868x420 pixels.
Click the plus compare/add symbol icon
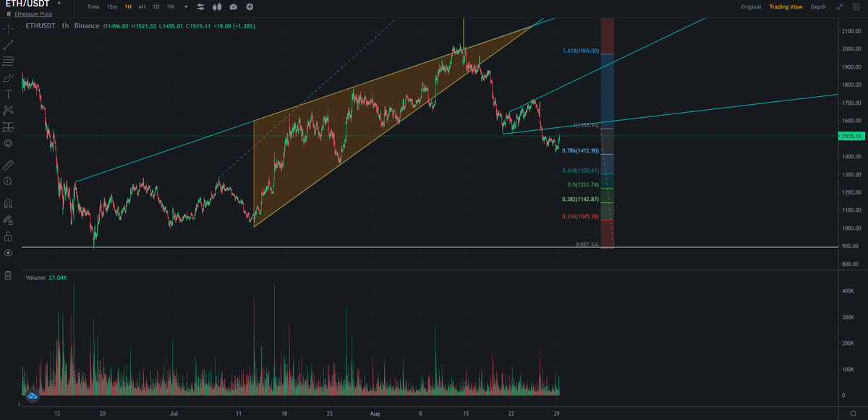click(x=250, y=7)
